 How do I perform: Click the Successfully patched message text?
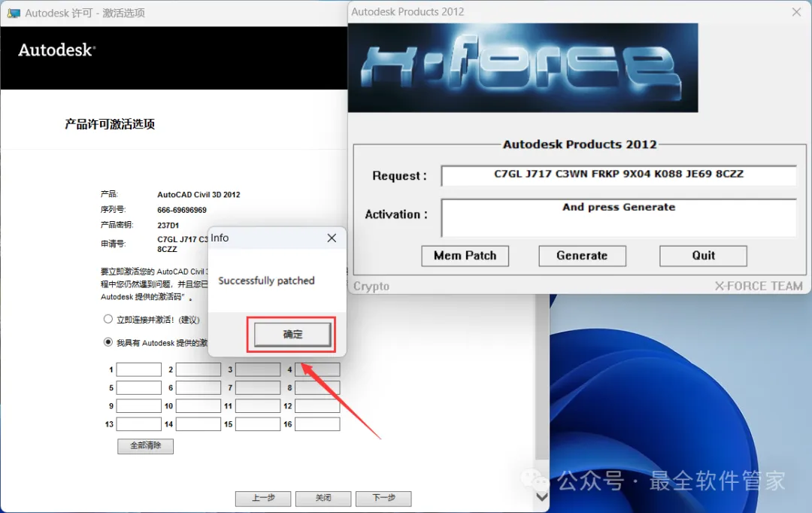point(266,281)
